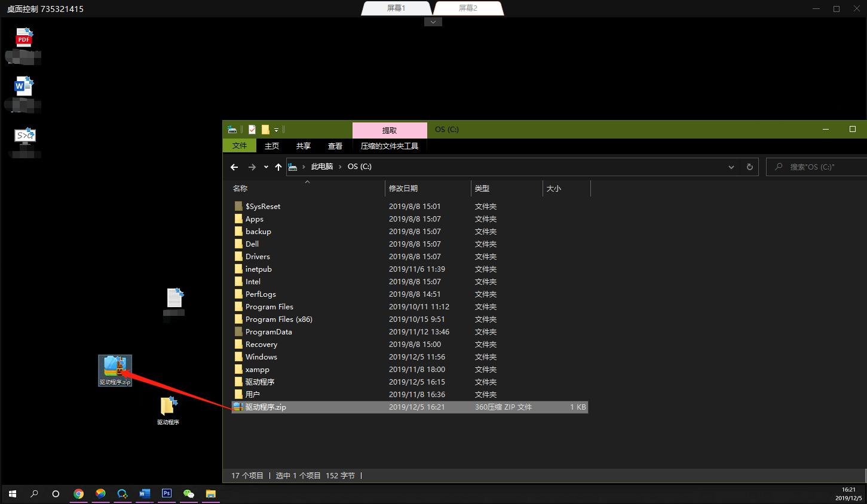Open recent locations dropdown arrow
The width and height of the screenshot is (867, 504).
[266, 167]
